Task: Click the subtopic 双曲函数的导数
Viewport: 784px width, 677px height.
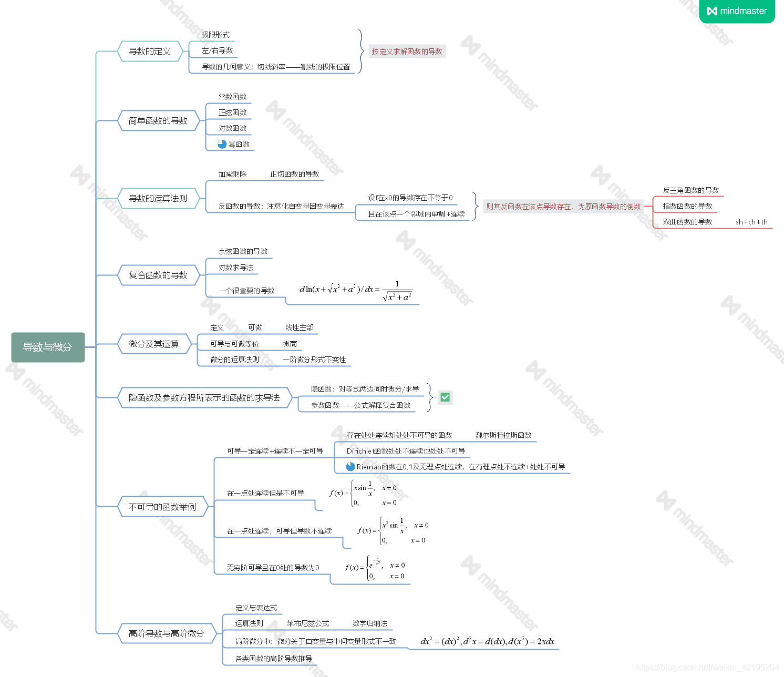Action: coord(688,222)
